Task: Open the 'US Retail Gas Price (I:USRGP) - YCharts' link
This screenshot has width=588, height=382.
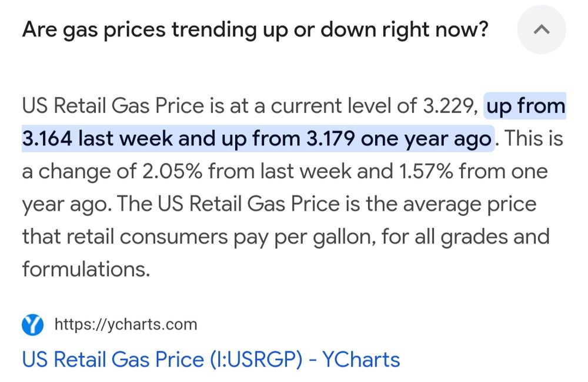Action: click(211, 359)
